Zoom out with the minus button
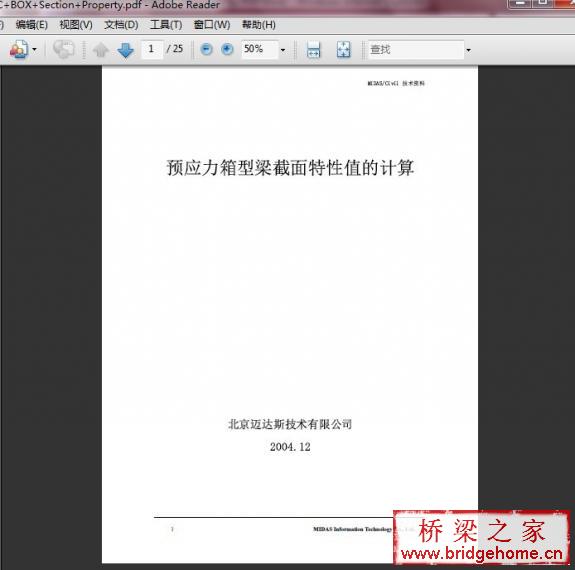 pos(206,49)
